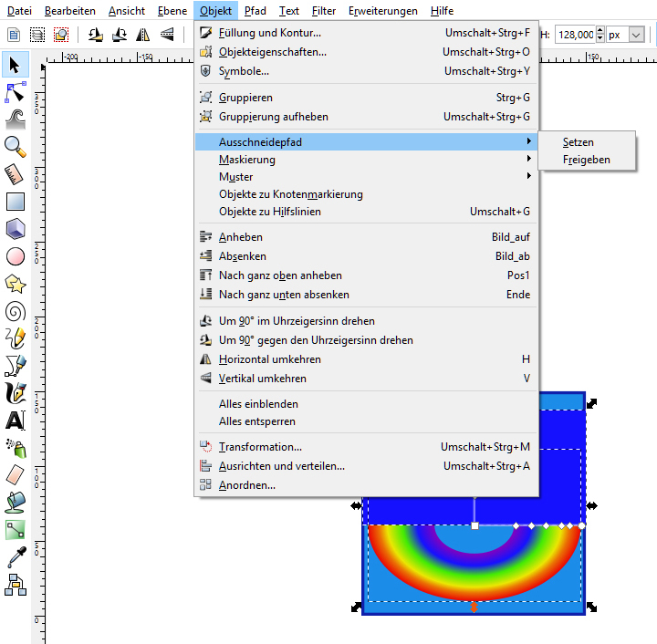Activate the Star and polygon tool
The width and height of the screenshot is (657, 644).
pyautogui.click(x=16, y=284)
